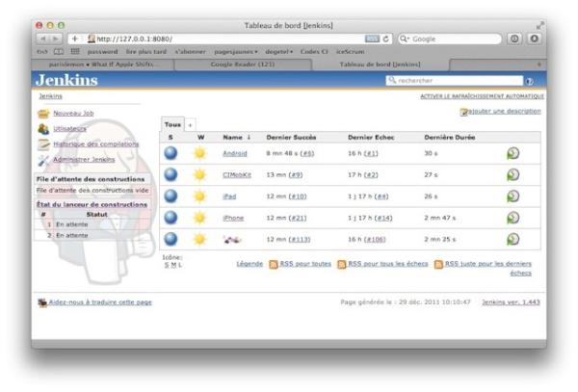The image size is (578, 392).
Task: Schedule a build for the CIMobKit job
Action: click(x=513, y=174)
